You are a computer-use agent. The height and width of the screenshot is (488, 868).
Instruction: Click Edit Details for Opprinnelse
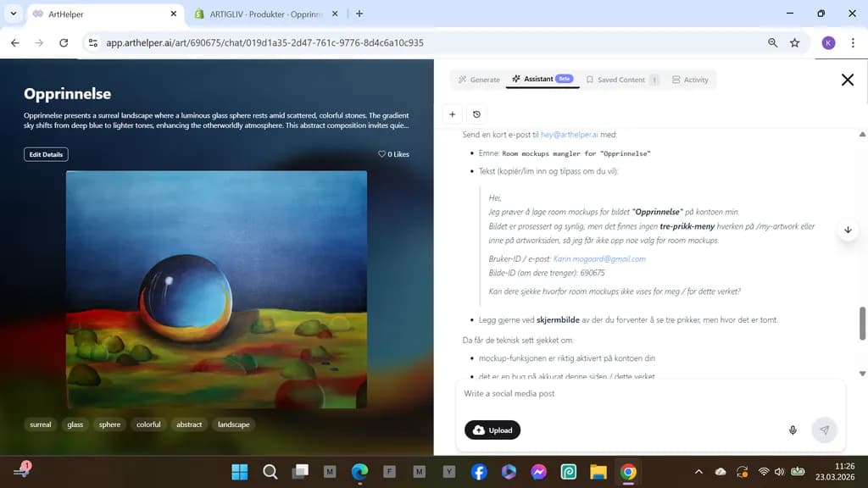[x=46, y=154]
